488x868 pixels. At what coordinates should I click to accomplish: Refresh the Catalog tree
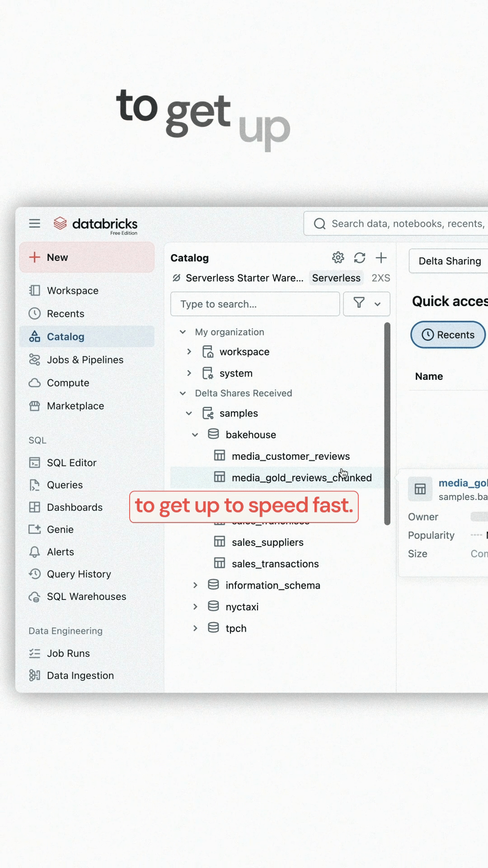point(360,258)
